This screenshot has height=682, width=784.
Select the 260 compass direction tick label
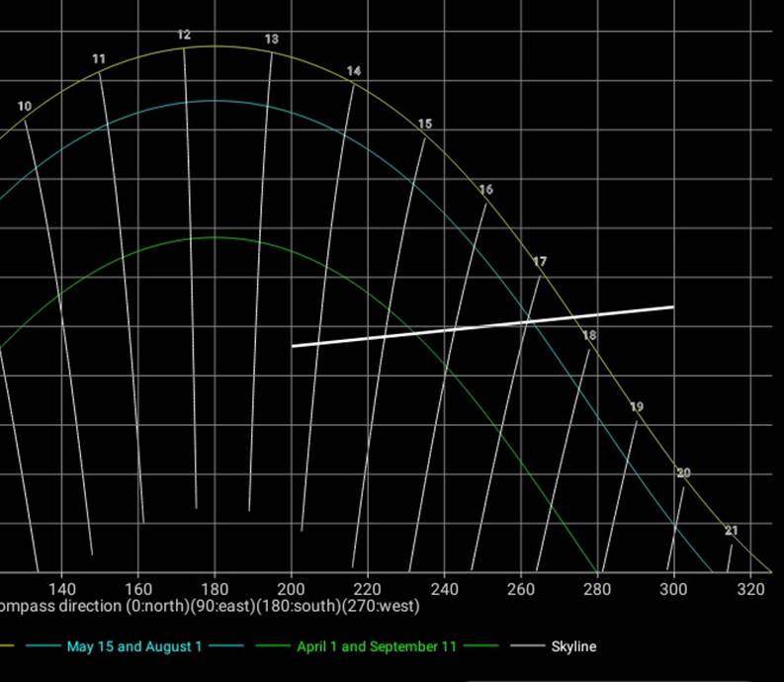point(521,587)
